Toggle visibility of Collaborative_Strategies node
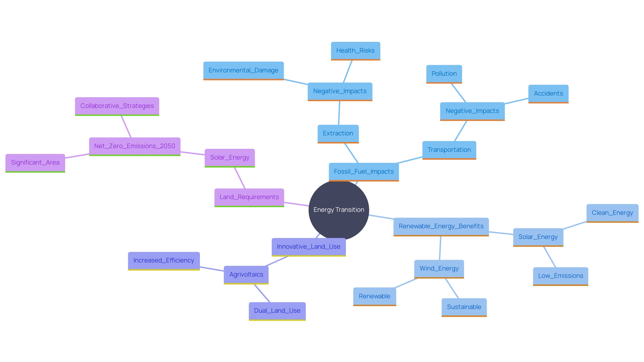The width and height of the screenshot is (644, 362). (x=116, y=105)
